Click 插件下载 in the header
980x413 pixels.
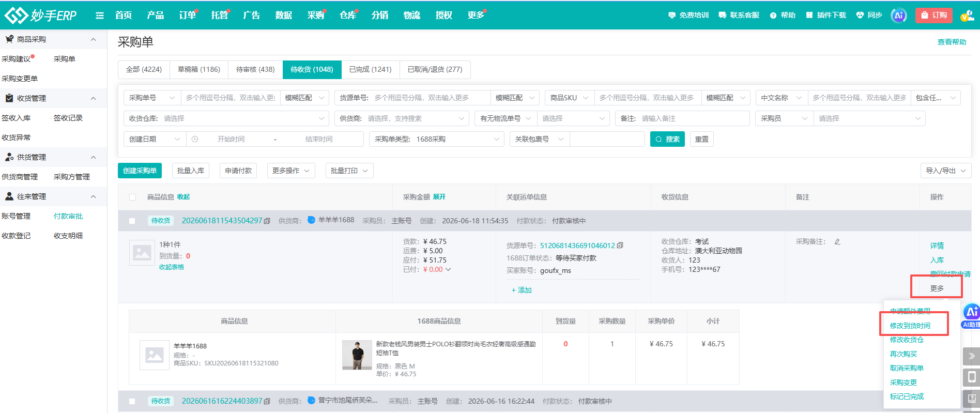826,15
